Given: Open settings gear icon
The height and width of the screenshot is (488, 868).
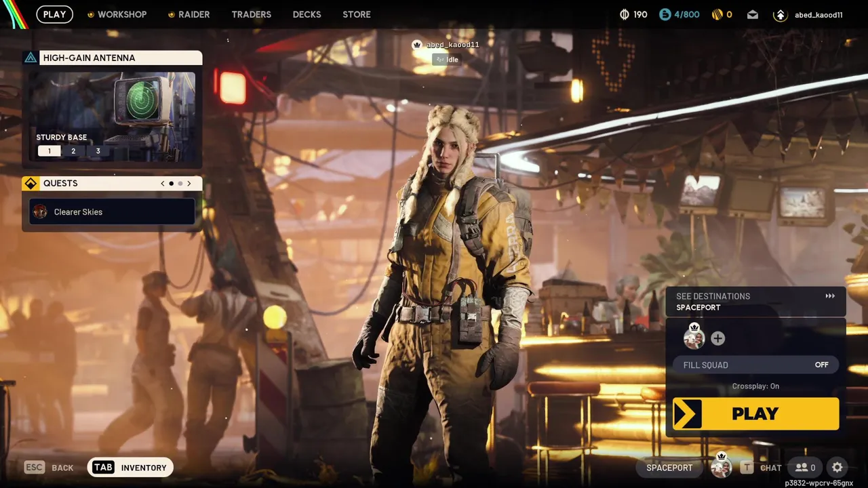Looking at the screenshot, I should [837, 468].
